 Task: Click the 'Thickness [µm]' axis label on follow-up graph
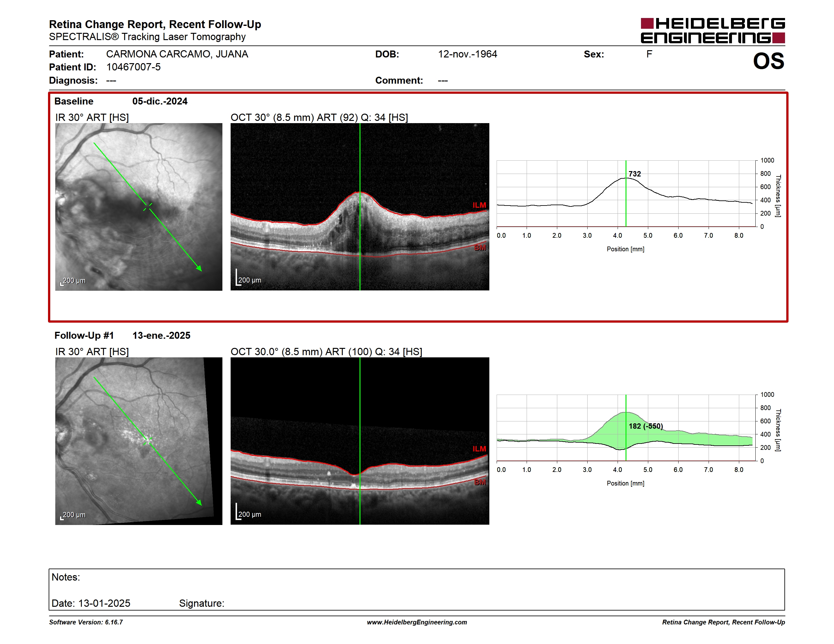click(x=778, y=430)
